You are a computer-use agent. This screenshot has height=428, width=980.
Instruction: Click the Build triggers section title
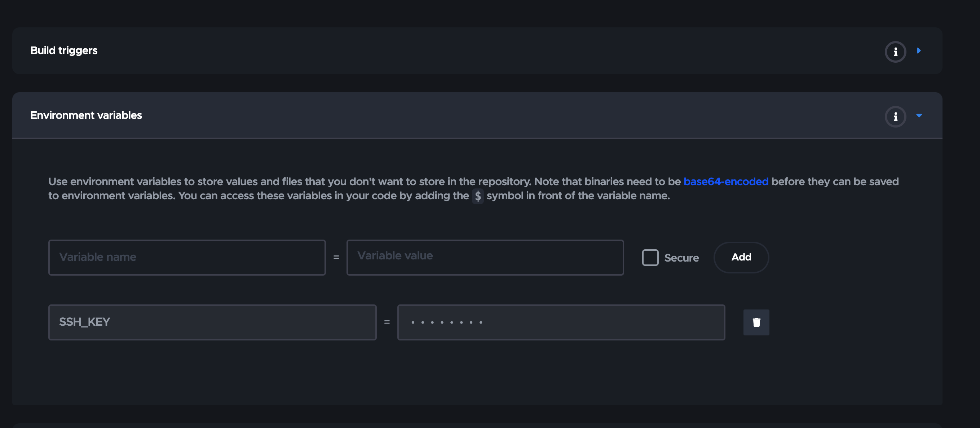pos(64,50)
